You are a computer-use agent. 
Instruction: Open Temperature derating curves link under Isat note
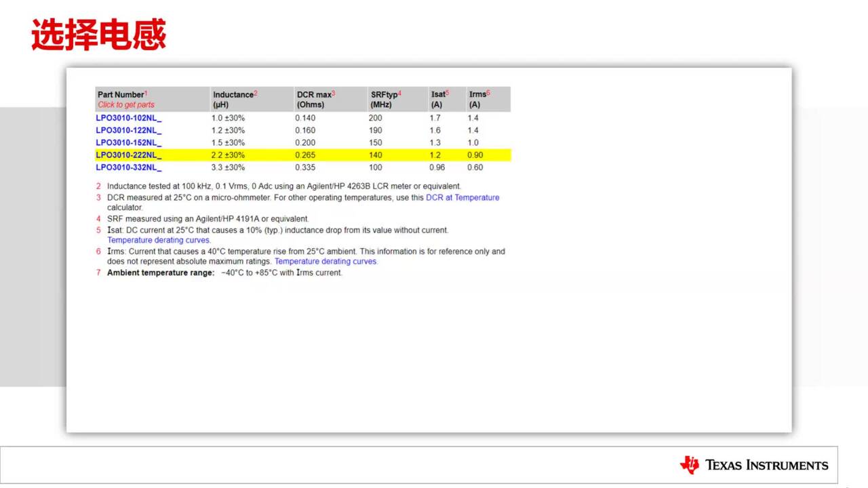click(x=159, y=240)
